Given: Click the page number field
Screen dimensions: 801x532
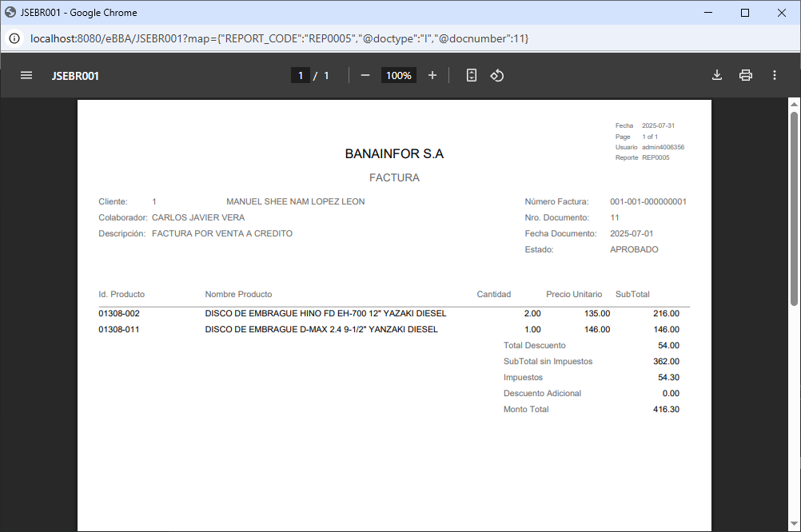Looking at the screenshot, I should click(x=301, y=75).
